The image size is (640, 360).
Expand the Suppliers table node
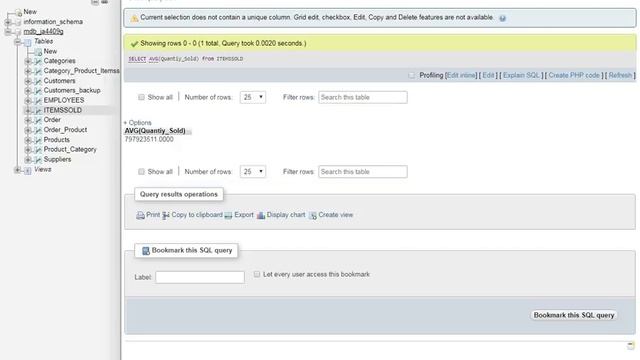tap(28, 160)
